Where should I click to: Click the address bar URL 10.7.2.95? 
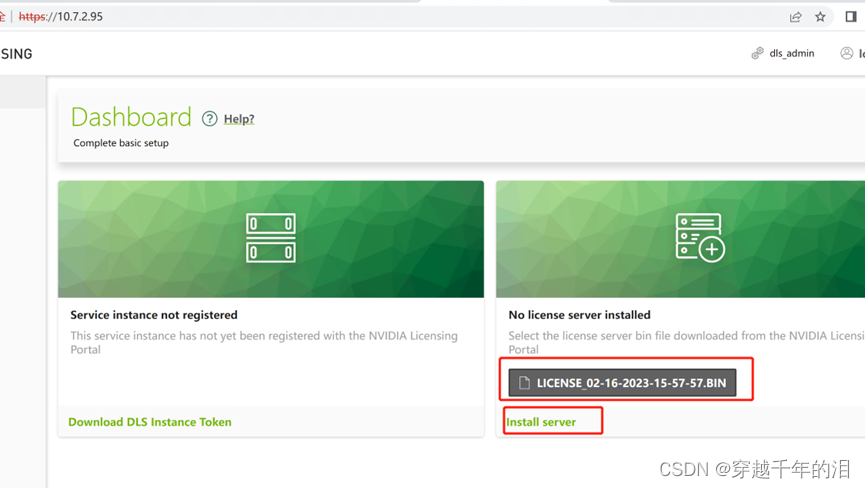pyautogui.click(x=61, y=17)
